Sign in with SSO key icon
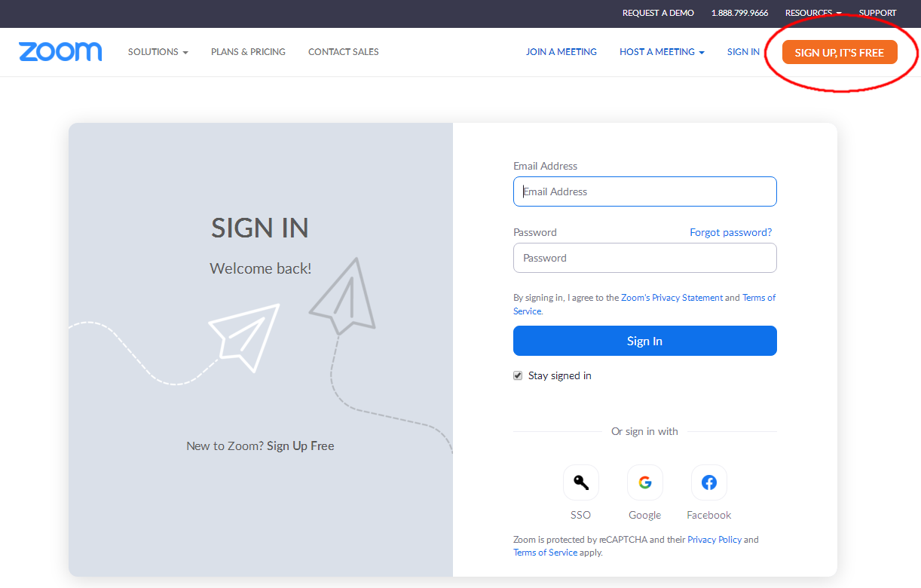Viewport: 921px width, 588px height. pyautogui.click(x=581, y=482)
